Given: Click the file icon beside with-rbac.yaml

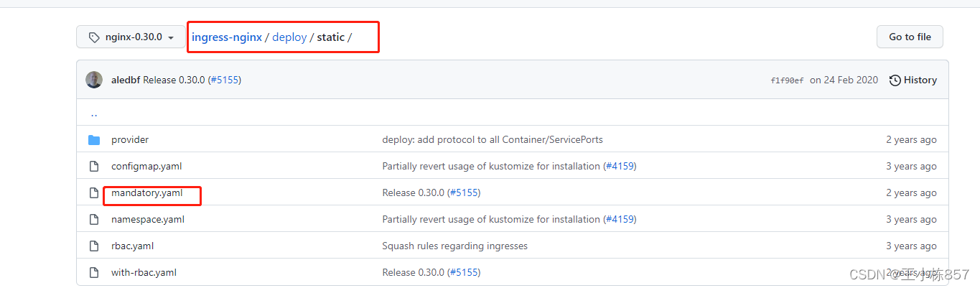Looking at the screenshot, I should [93, 272].
